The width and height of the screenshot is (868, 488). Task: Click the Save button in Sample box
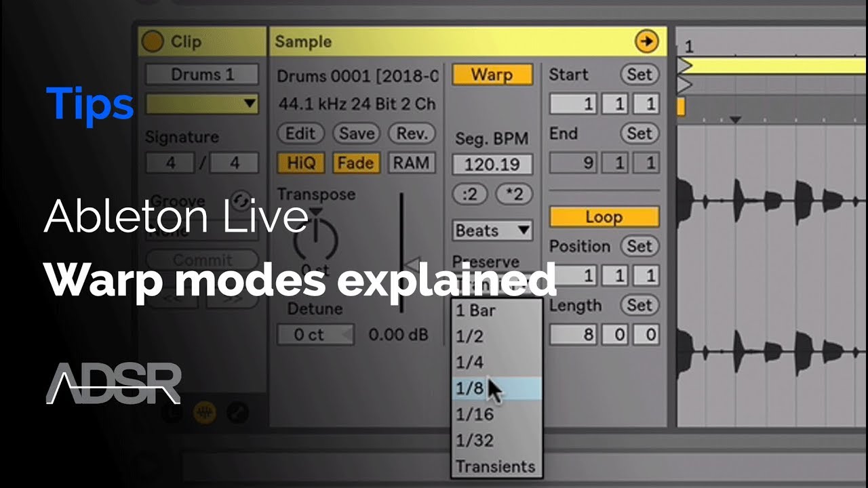point(356,134)
